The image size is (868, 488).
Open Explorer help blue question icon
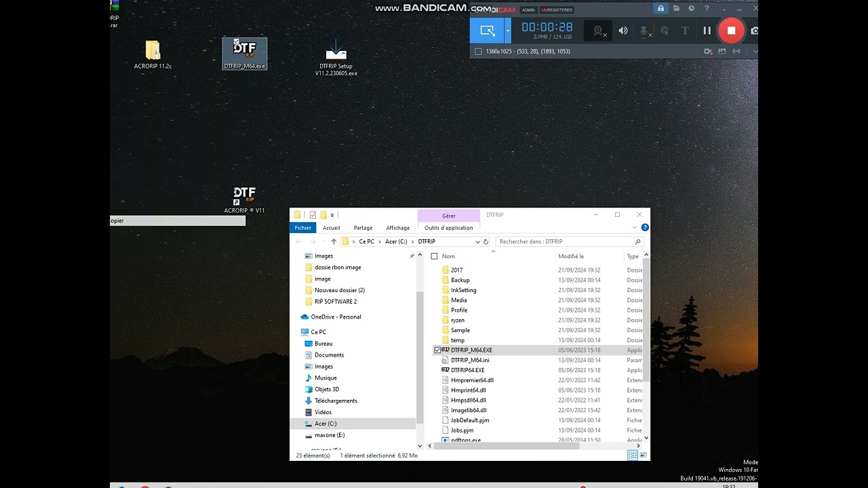pyautogui.click(x=645, y=228)
